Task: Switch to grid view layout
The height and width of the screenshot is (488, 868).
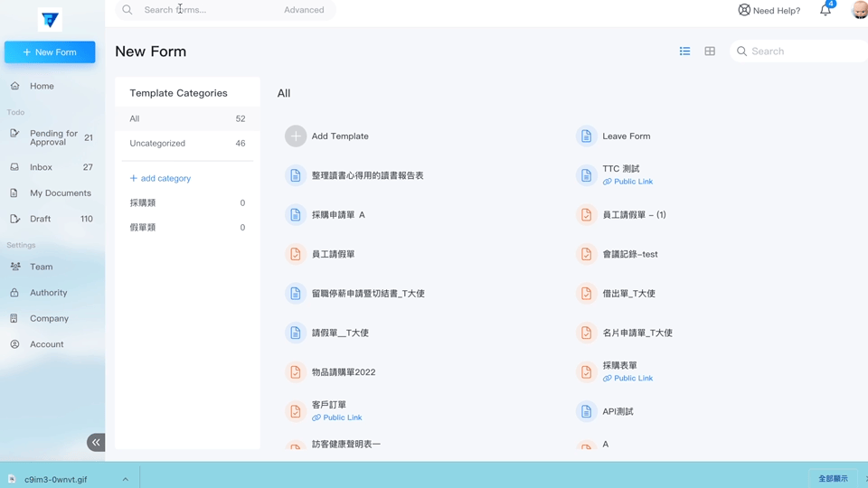Action: coord(710,52)
